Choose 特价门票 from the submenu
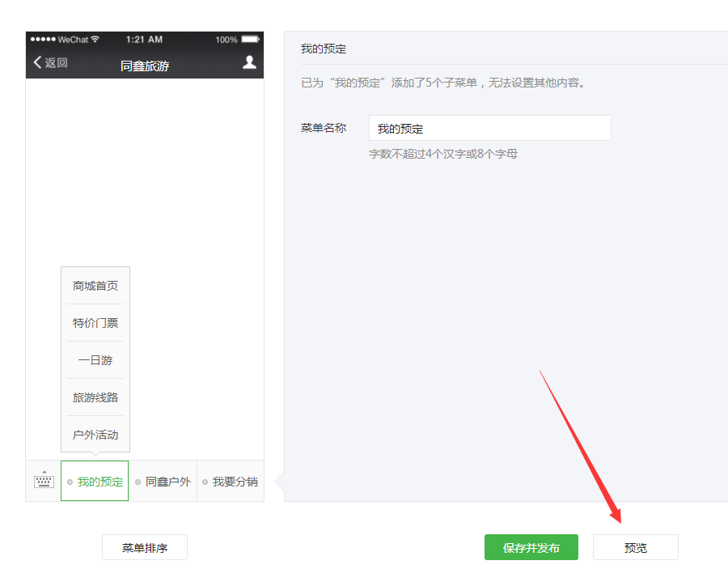Screen dimensions: 728x582 click(95, 323)
